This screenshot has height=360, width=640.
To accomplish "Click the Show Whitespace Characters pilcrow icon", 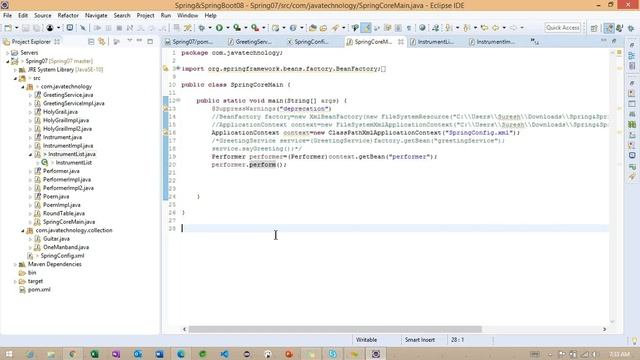I will tap(409, 28).
